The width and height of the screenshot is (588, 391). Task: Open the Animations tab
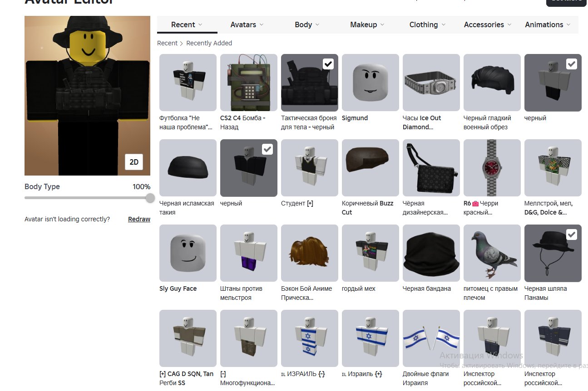point(548,25)
